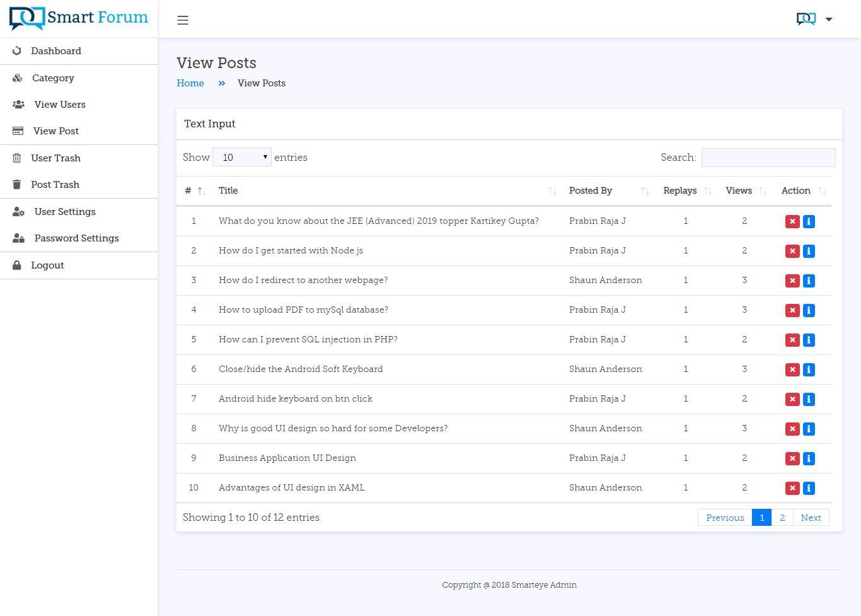Click into the Search input field
The width and height of the screenshot is (861, 616).
pos(768,158)
